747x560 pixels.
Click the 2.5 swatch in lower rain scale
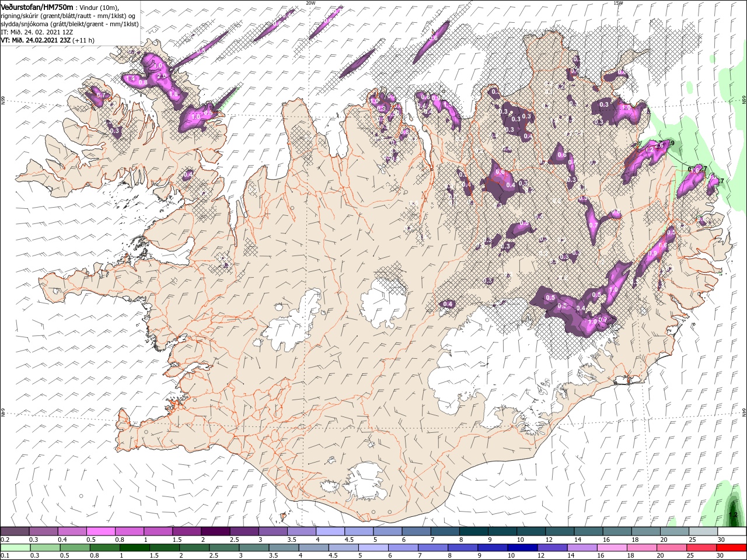[x=224, y=548]
